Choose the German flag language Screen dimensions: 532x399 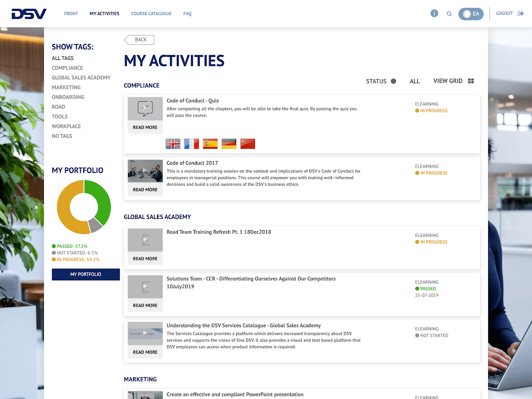229,144
